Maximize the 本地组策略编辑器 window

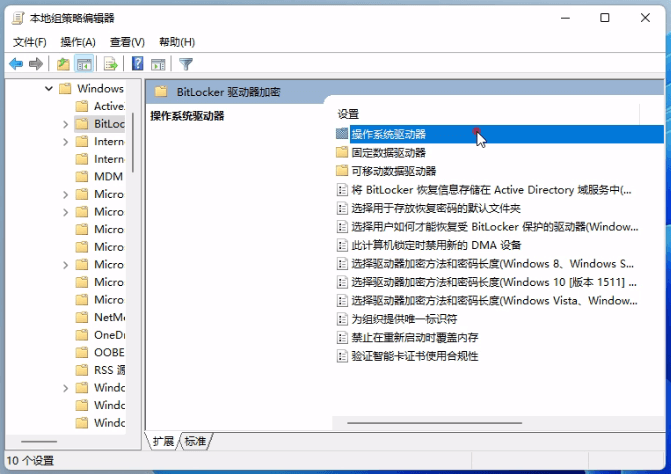tap(605, 18)
